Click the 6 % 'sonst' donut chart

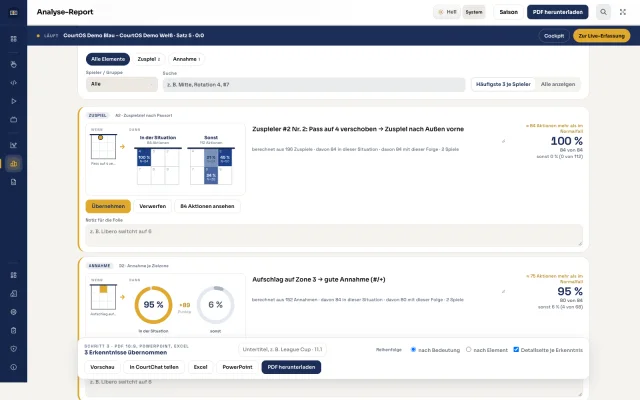pos(216,305)
